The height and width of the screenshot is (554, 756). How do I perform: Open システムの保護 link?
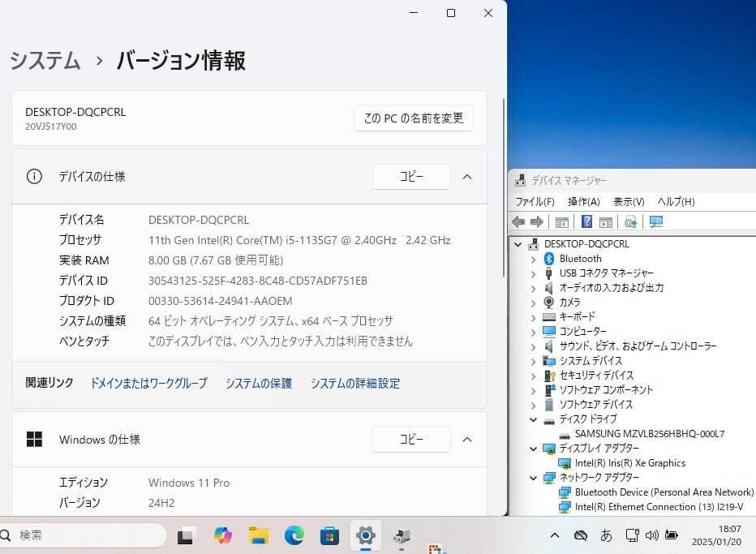(259, 384)
